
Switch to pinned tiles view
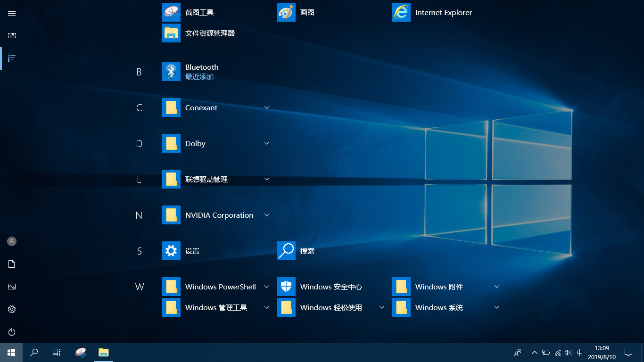[x=12, y=36]
